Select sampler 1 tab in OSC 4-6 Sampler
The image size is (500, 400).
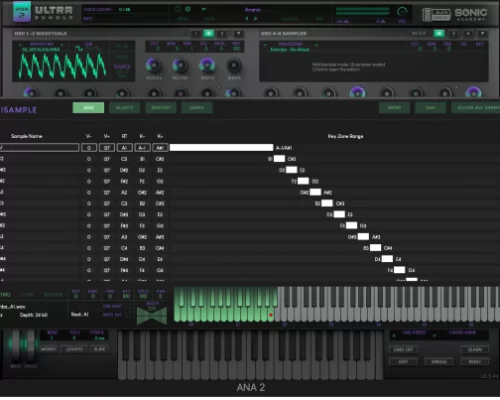coord(439,34)
